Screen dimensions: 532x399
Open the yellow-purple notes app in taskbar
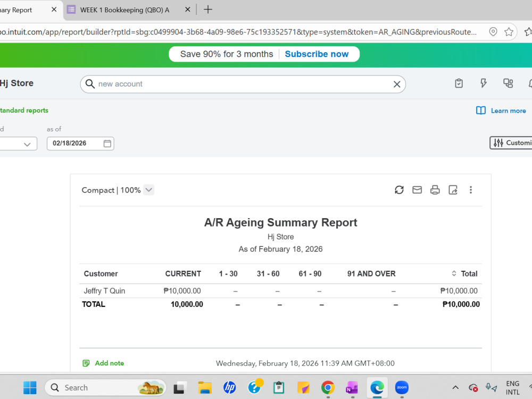coord(303,387)
